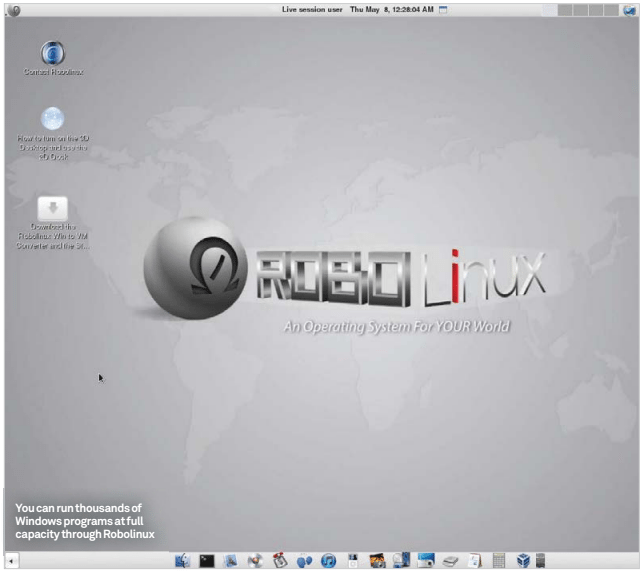Select 'Download the Robolinux Win to VM' label
This screenshot has width=642, height=574.
point(53,236)
